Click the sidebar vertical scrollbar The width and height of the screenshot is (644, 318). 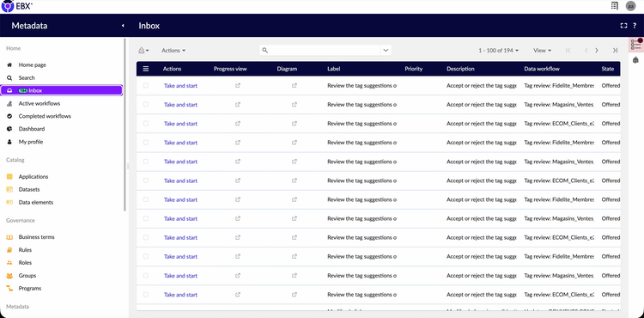pyautogui.click(x=125, y=125)
